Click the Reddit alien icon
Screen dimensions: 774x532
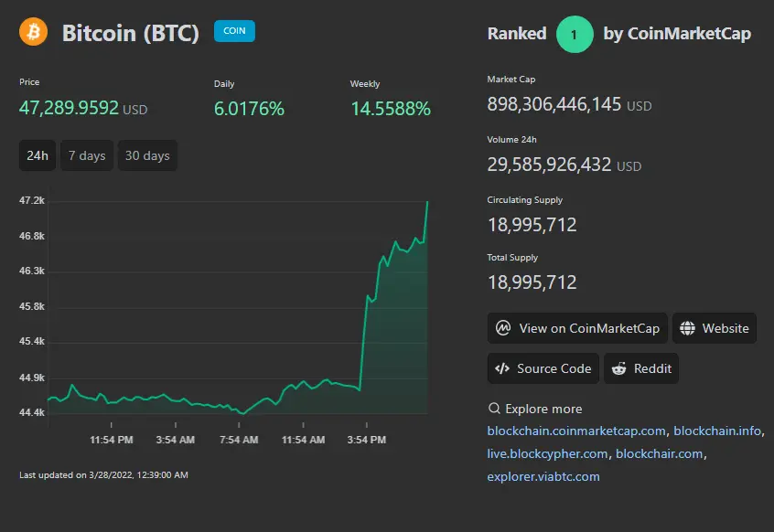[619, 368]
